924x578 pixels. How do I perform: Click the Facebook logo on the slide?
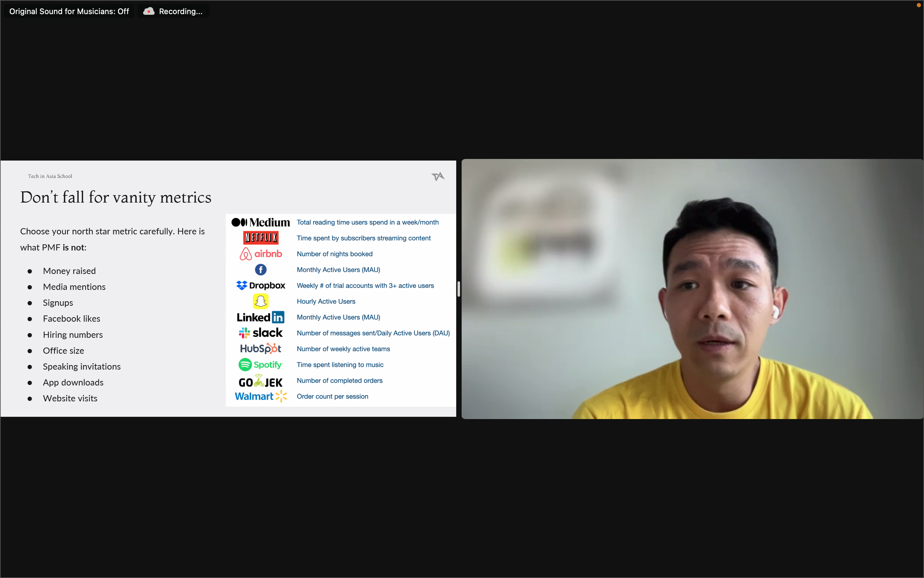(x=261, y=269)
